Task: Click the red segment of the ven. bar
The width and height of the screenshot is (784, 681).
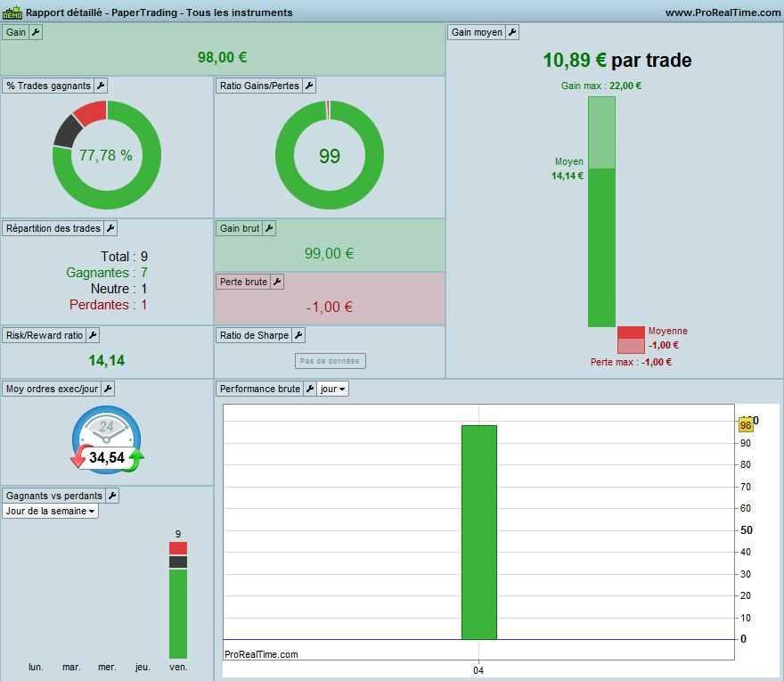Action: [178, 548]
